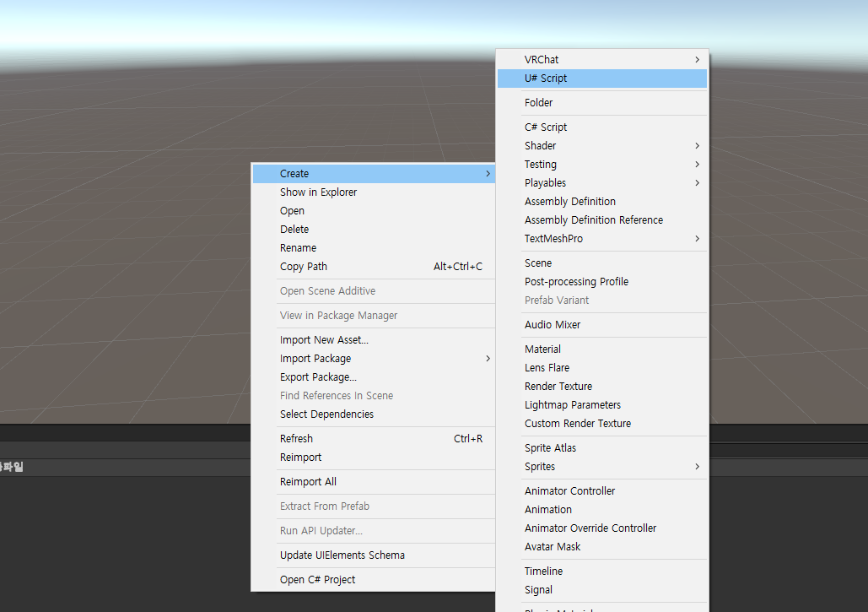
Task: Select Timeline from the Create submenu
Action: coord(602,571)
